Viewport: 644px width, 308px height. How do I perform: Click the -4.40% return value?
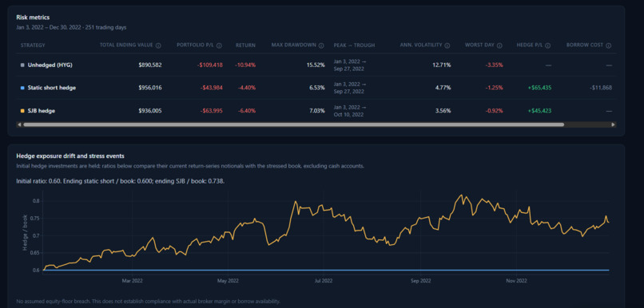(247, 88)
